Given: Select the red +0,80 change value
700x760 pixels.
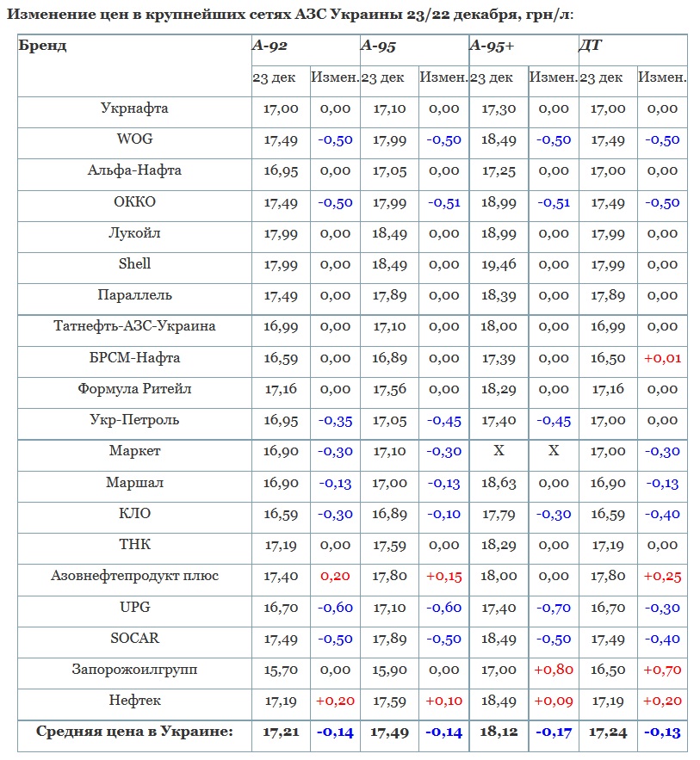Looking at the screenshot, I should 554,670.
